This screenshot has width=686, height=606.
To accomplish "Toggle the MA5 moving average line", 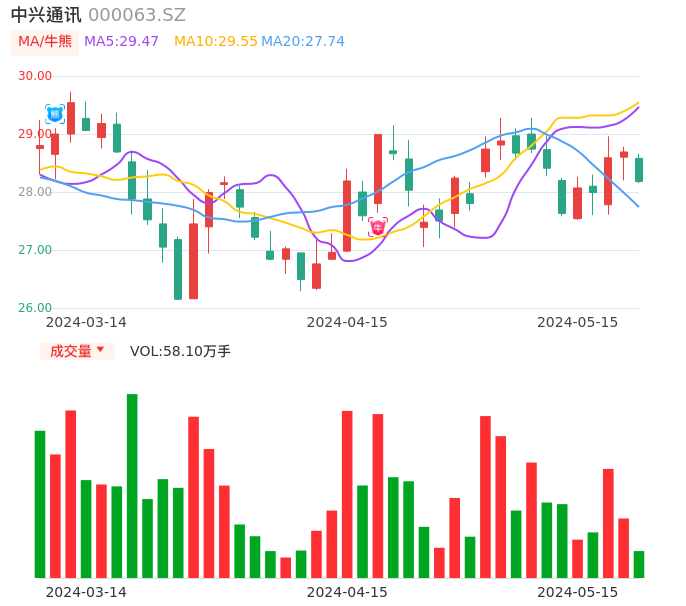I will coord(121,41).
